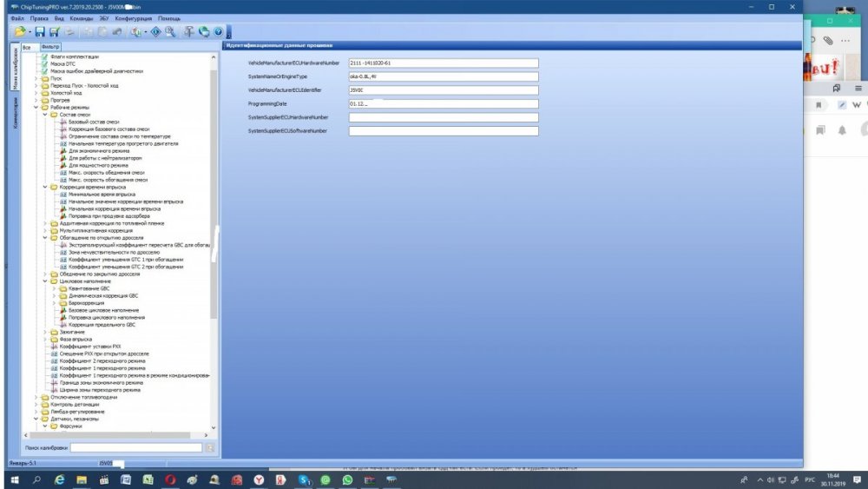
Task: Switch to the Фильтр tab
Action: click(49, 47)
